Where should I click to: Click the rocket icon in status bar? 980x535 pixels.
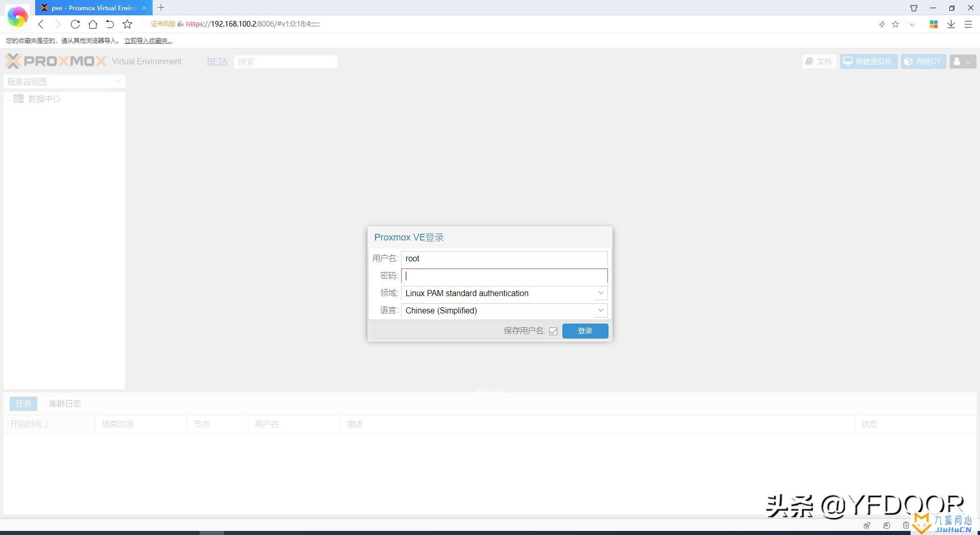click(x=867, y=525)
